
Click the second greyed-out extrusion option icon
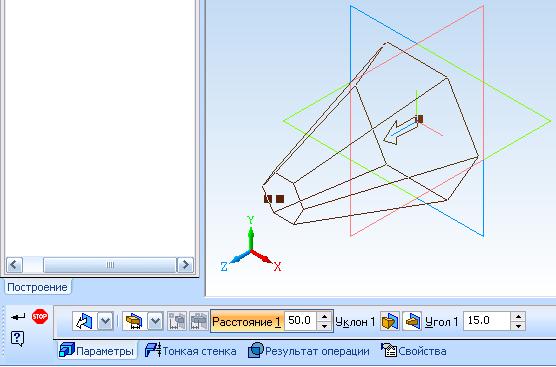[198, 321]
